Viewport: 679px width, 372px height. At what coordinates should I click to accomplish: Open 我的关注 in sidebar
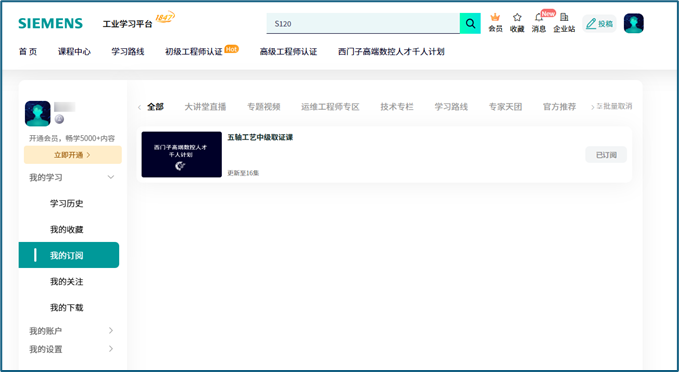(66, 281)
